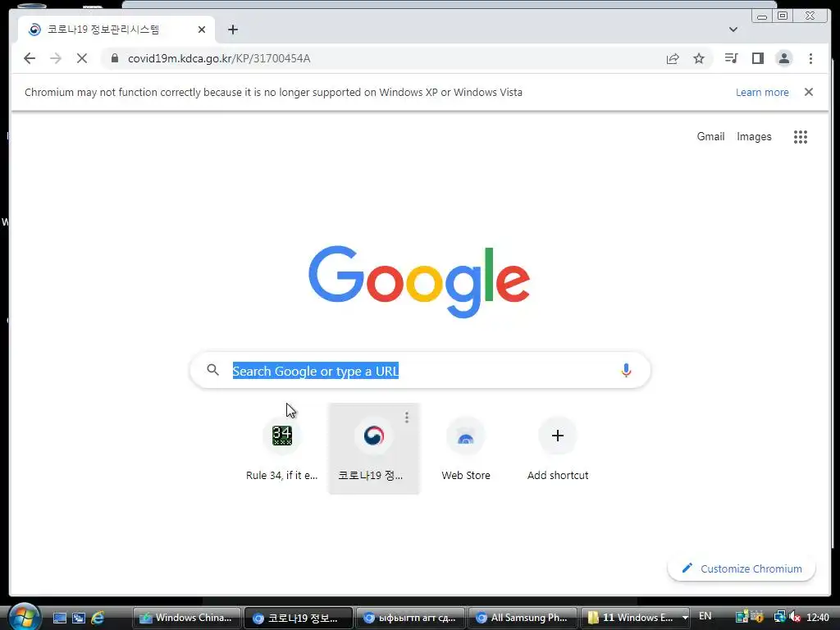Click Customize Chromium button
This screenshot has width=840, height=630.
[742, 568]
